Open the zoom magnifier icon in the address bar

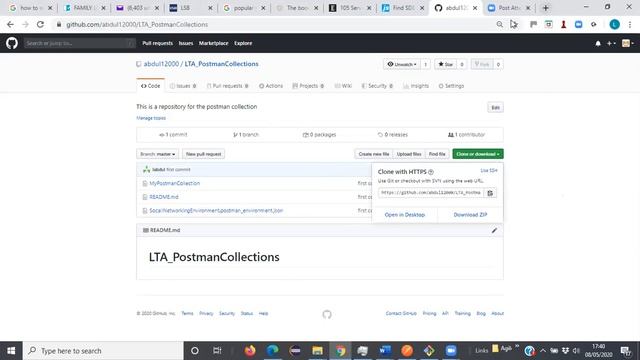click(x=500, y=24)
